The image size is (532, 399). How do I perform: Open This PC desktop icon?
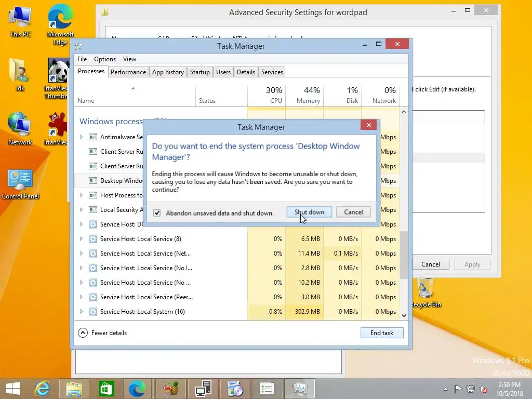20,22
